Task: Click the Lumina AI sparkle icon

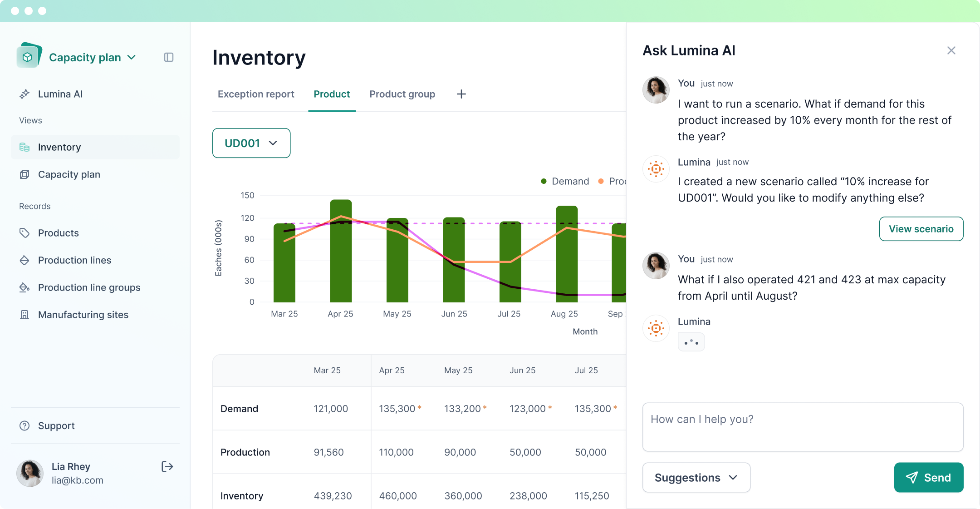Action: pyautogui.click(x=24, y=94)
